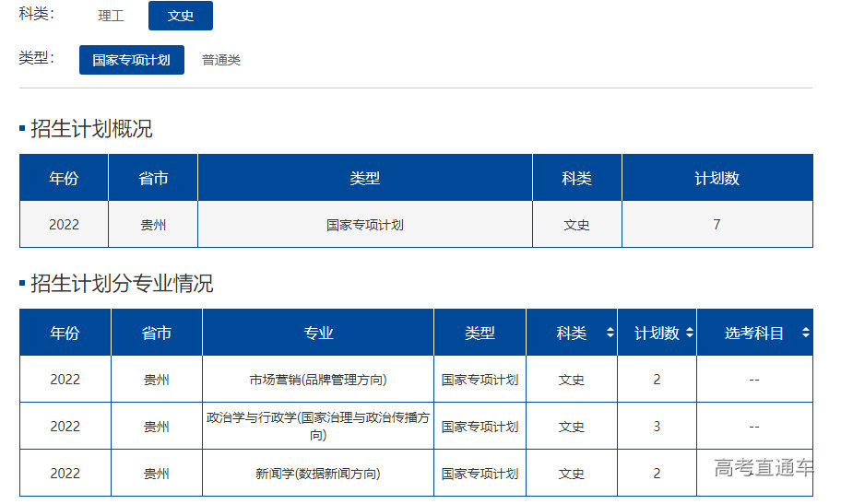This screenshot has height=504, width=841.
Task: Click the 政治学与行政学 major cell
Action: point(318,426)
